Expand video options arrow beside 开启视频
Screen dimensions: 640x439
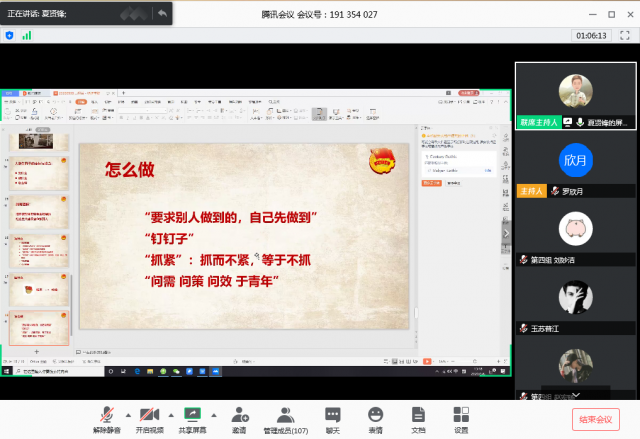pyautogui.click(x=170, y=414)
